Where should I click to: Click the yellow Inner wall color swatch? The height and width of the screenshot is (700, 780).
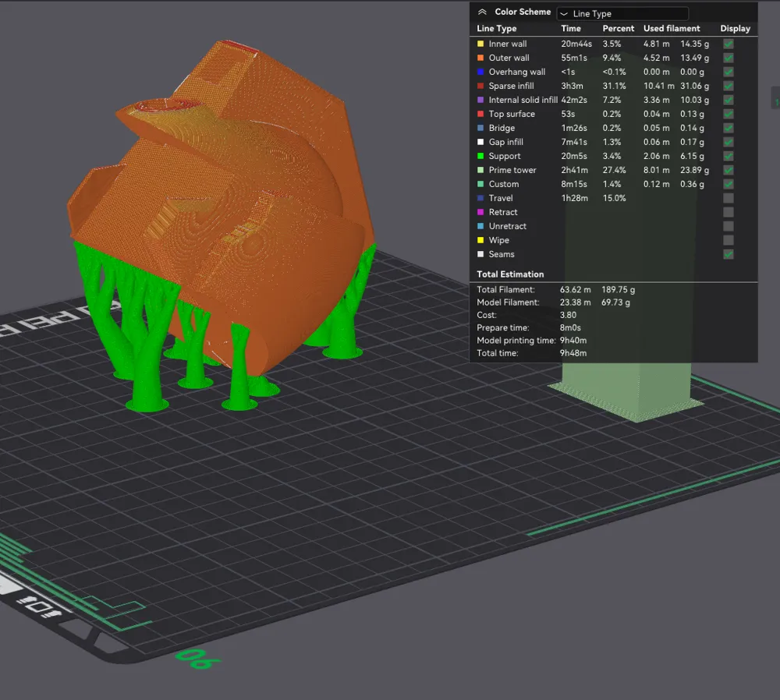pyautogui.click(x=480, y=44)
